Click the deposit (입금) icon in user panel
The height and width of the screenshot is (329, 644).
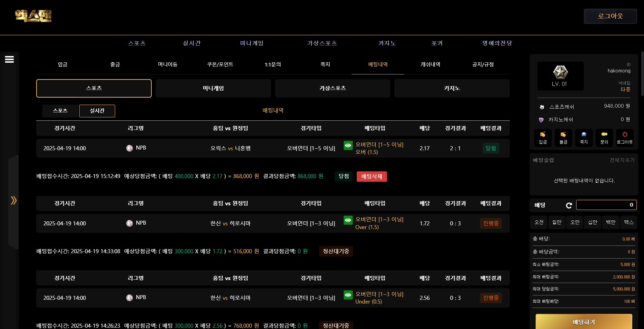pos(543,138)
